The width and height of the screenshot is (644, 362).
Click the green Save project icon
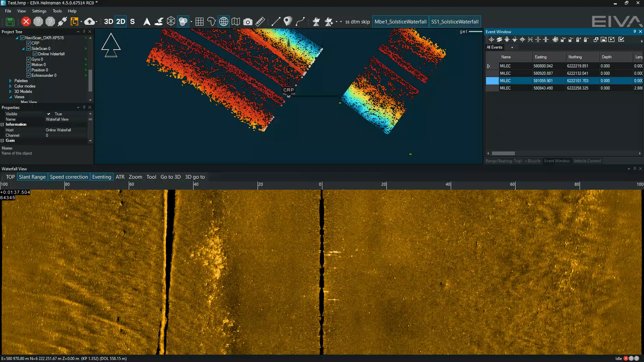10,22
